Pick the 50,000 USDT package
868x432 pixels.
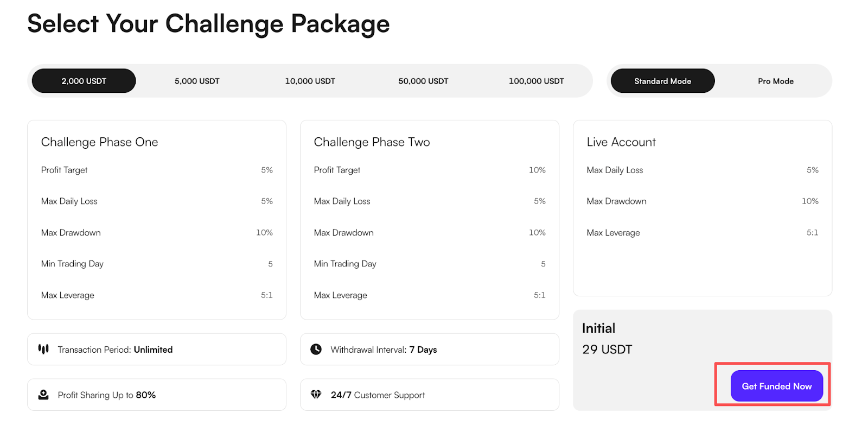point(423,81)
